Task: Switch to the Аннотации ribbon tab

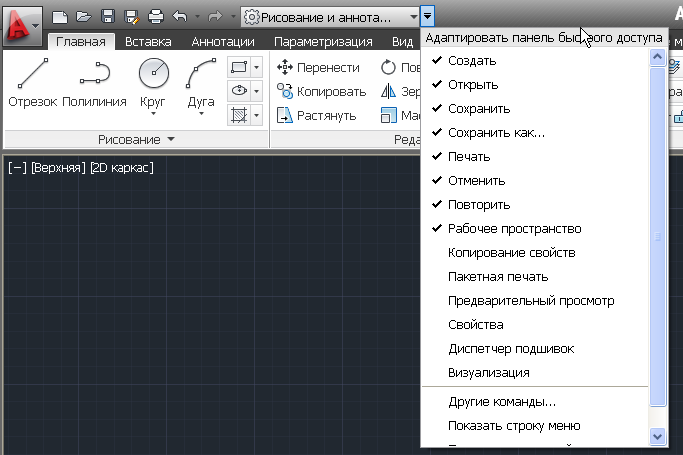Action: [x=223, y=41]
